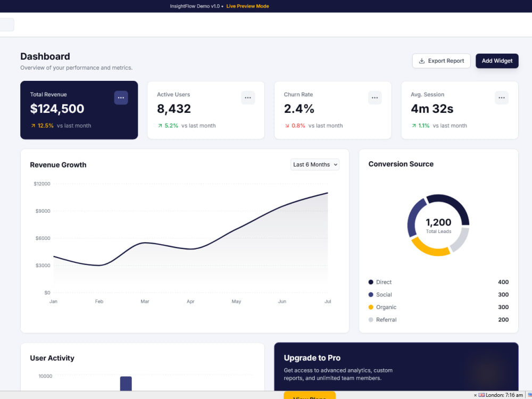Click the 2.4% churn rate value
This screenshot has height=399, width=532.
coord(299,109)
